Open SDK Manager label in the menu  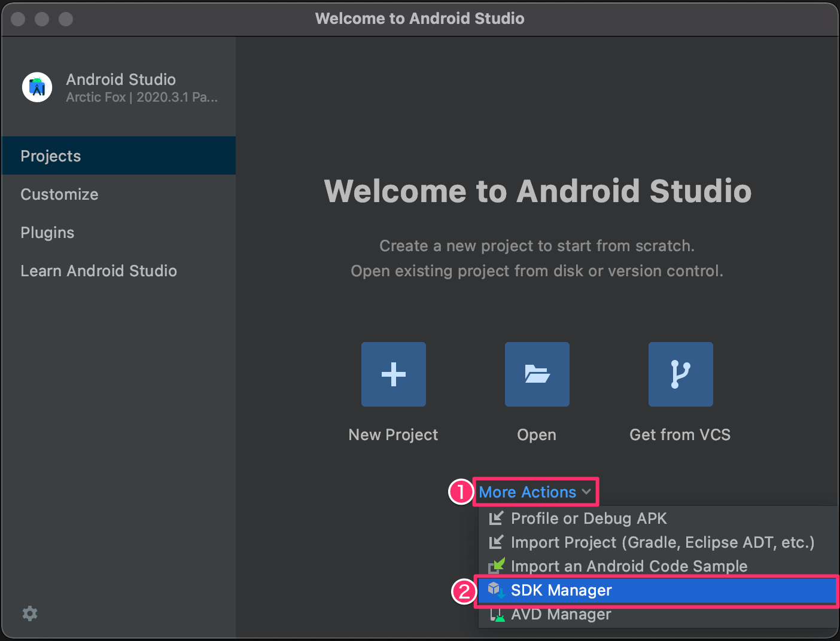click(x=561, y=590)
